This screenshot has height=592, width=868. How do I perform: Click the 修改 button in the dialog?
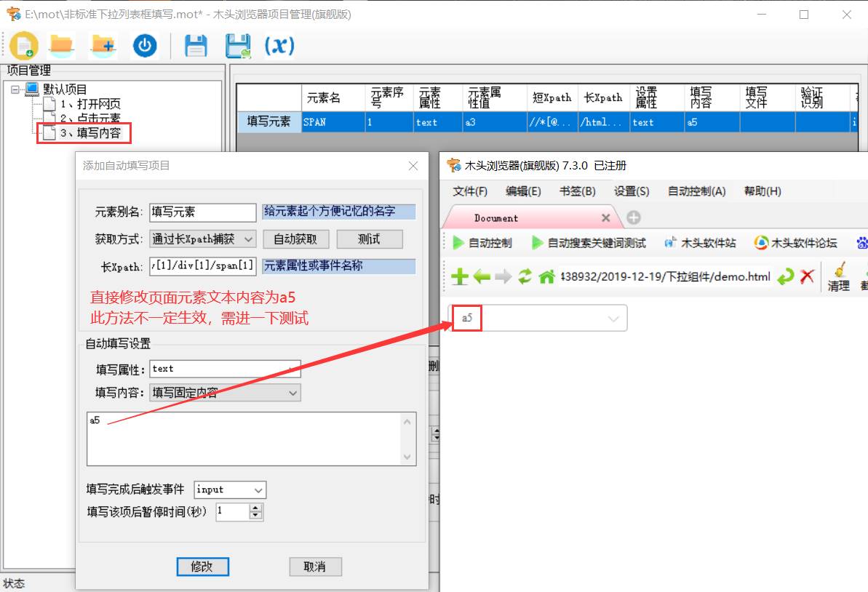203,567
